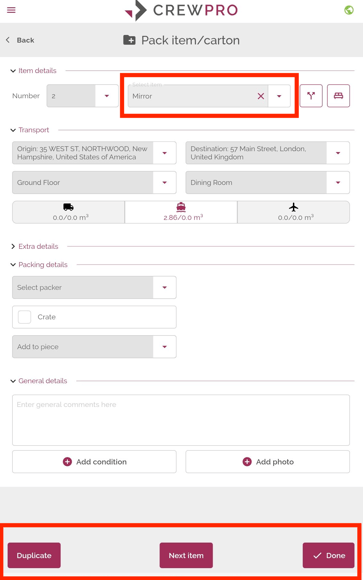Viewport: 363px width, 580px height.
Task: Click the split/branch icon button
Action: (x=311, y=96)
